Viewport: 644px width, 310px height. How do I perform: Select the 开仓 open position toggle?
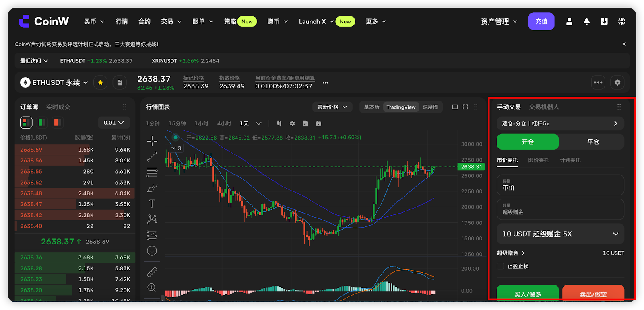click(x=528, y=142)
